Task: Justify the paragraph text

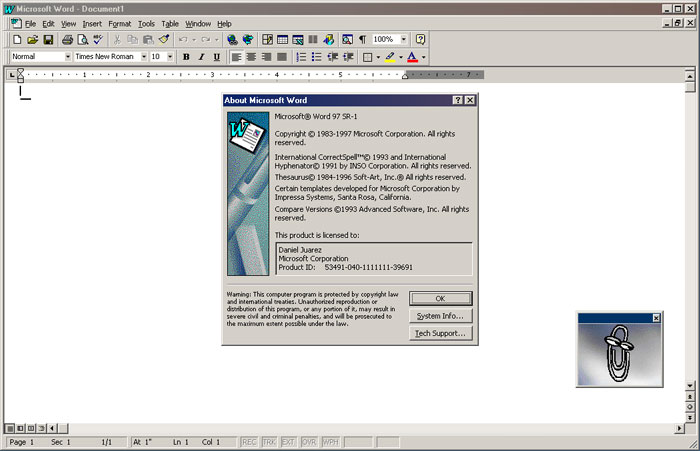Action: (x=282, y=57)
